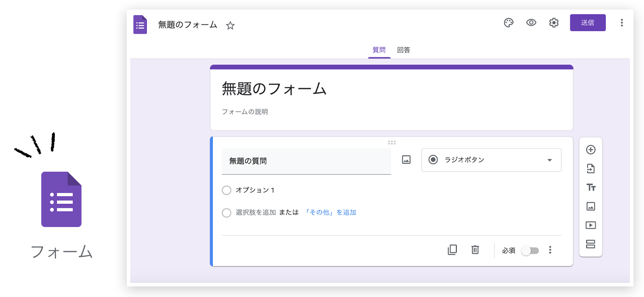
Task: Select the オプション 1 radio button
Action: coord(226,190)
